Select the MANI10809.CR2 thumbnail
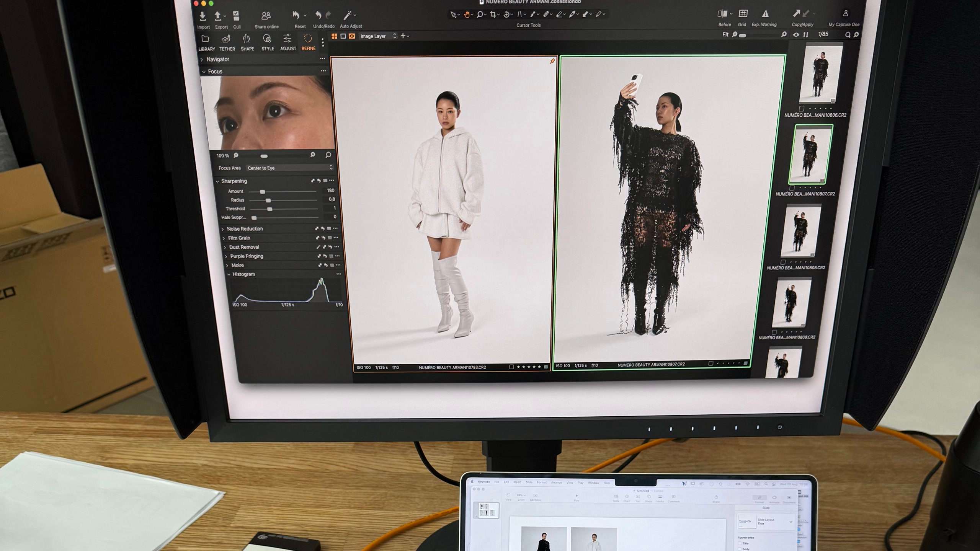The image size is (980, 551). tap(791, 303)
